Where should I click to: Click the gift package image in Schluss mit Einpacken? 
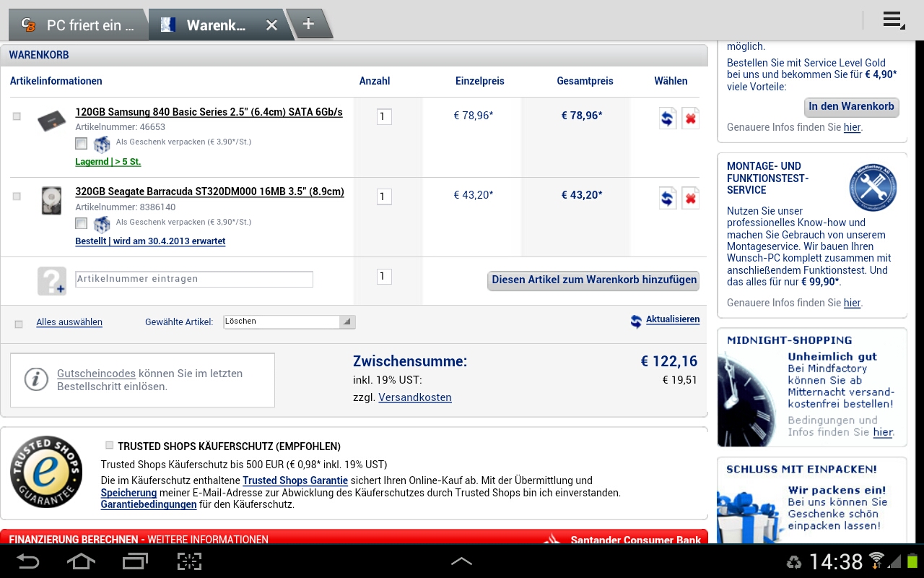pos(749,516)
